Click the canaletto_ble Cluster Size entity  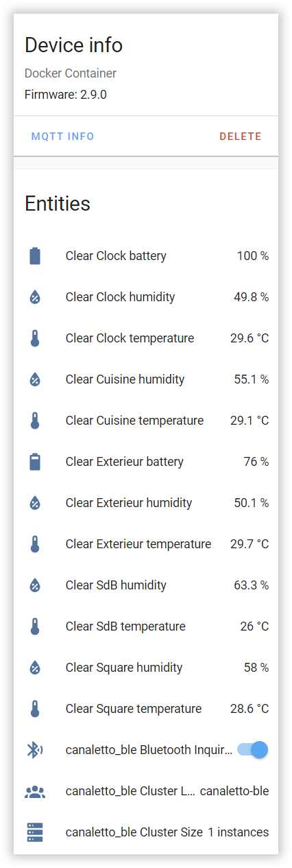click(x=146, y=832)
